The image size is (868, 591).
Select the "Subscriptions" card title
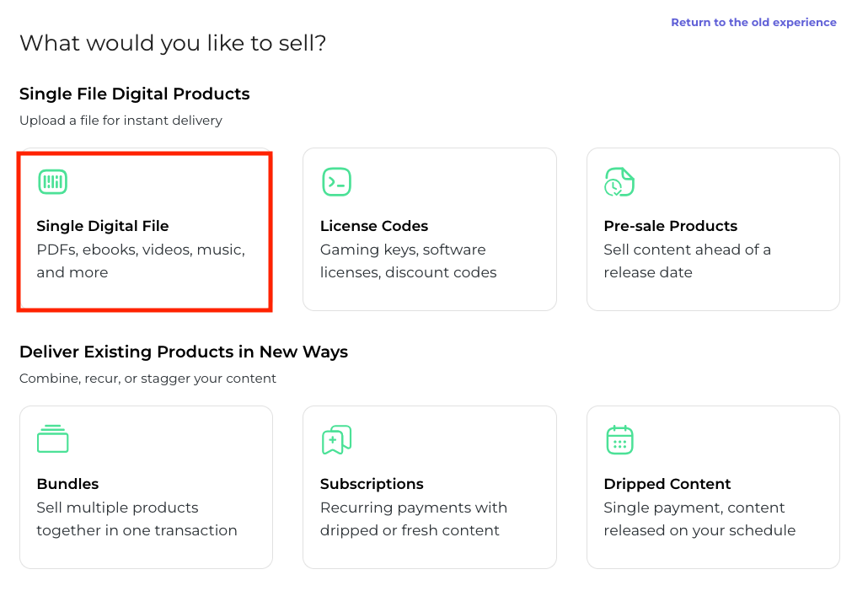[x=372, y=484]
